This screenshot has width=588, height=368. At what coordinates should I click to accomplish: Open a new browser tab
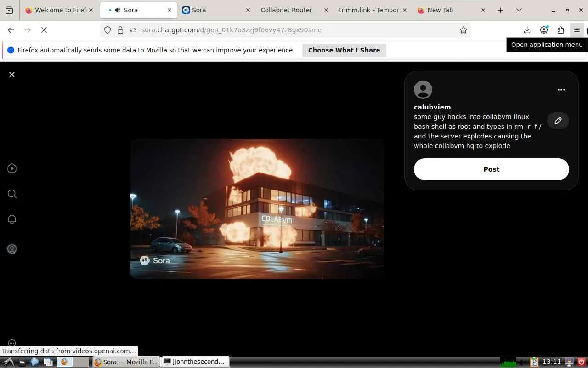coord(501,10)
